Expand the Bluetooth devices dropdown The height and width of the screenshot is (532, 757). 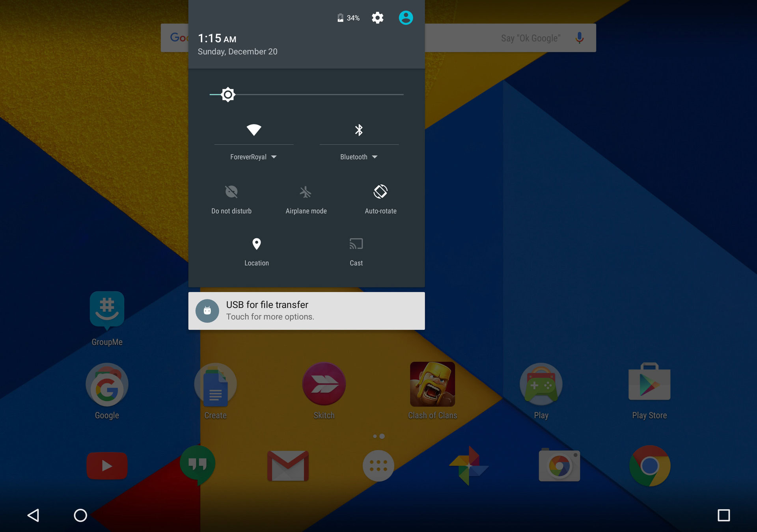pyautogui.click(x=359, y=157)
